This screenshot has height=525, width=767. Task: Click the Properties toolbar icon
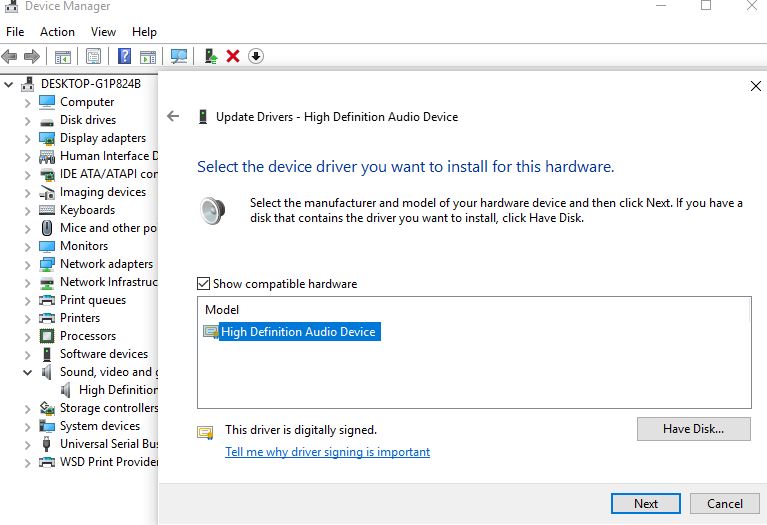(94, 56)
